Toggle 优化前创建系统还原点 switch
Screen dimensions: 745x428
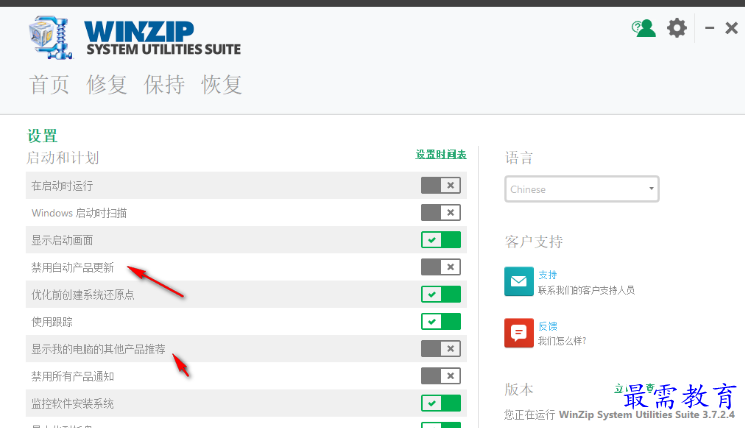tap(441, 294)
